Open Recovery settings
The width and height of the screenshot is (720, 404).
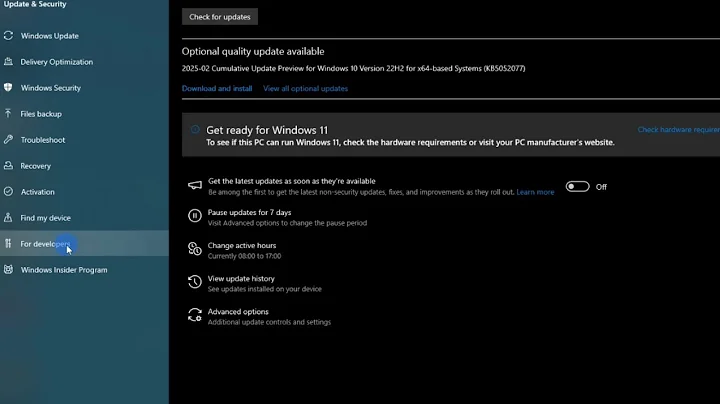pyautogui.click(x=84, y=166)
